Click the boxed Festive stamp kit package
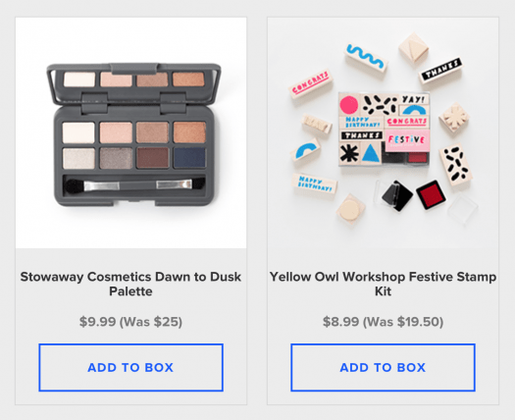 tap(385, 129)
